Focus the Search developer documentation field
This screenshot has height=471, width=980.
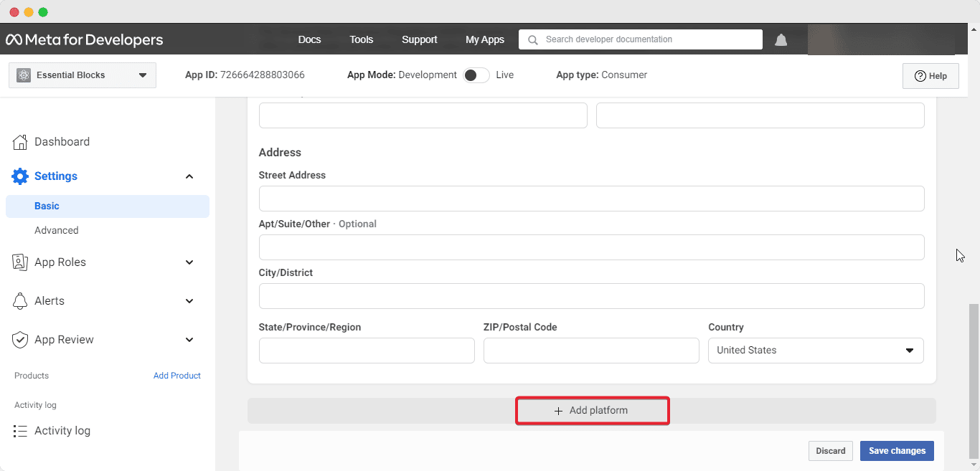click(x=641, y=39)
